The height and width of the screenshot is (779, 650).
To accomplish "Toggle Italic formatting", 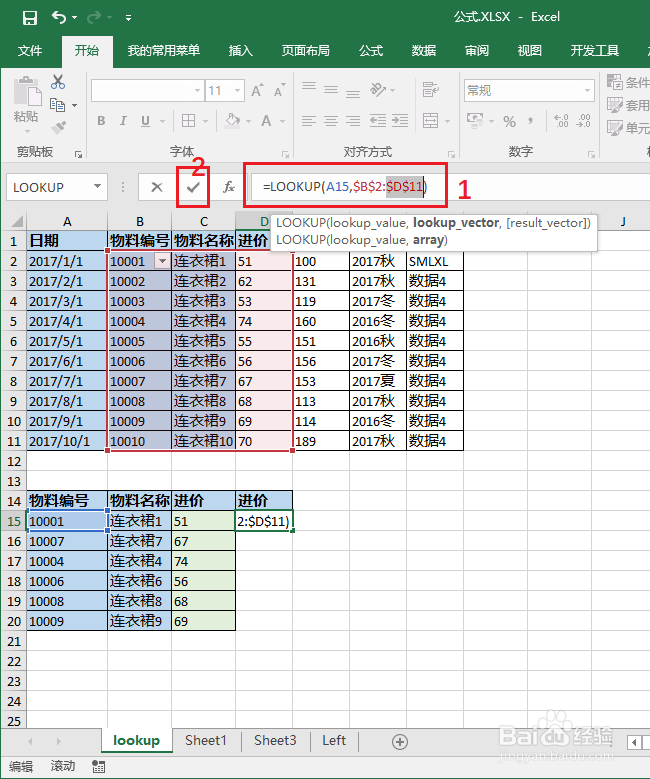I will 123,121.
